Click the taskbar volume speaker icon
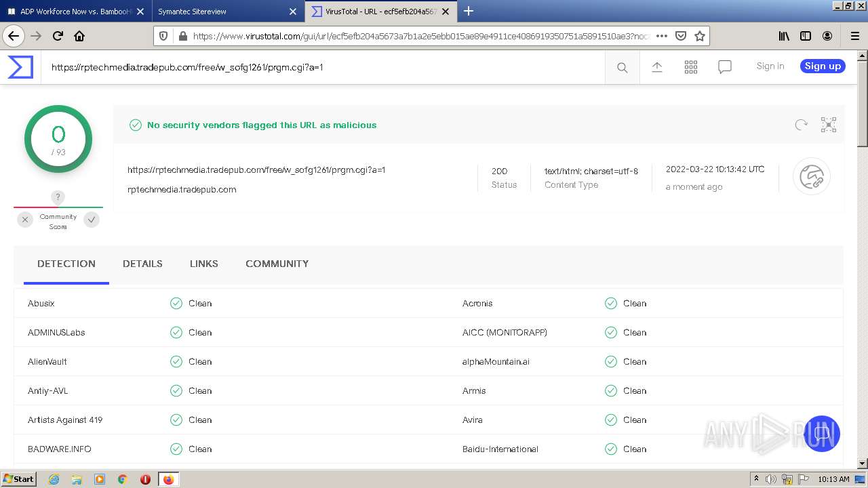This screenshot has height=488, width=868. pos(771,479)
